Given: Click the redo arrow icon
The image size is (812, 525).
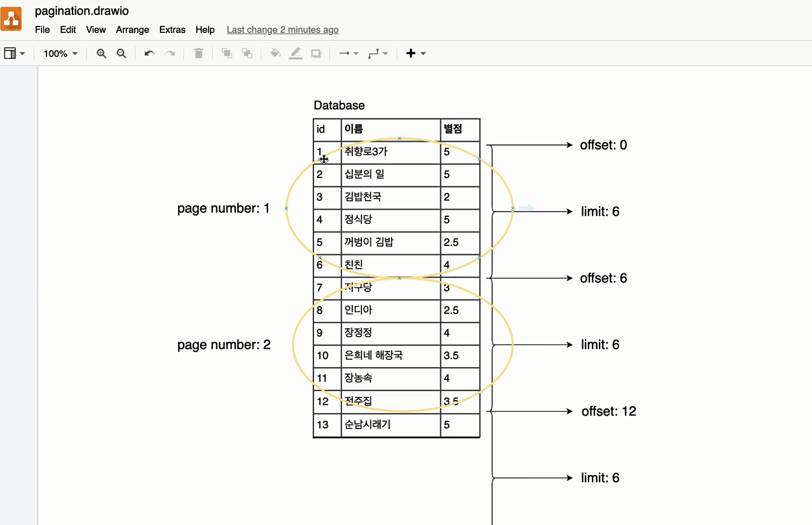Looking at the screenshot, I should point(170,54).
